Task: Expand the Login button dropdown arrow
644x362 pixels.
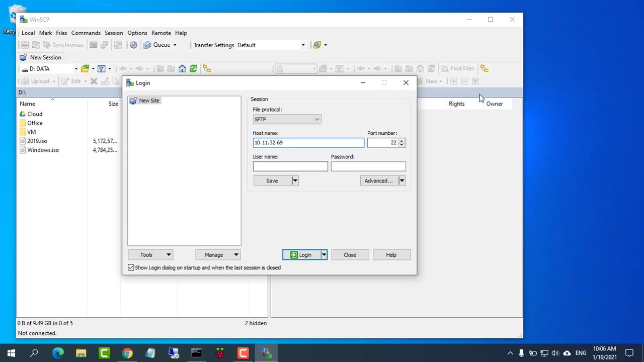Action: 324,255
